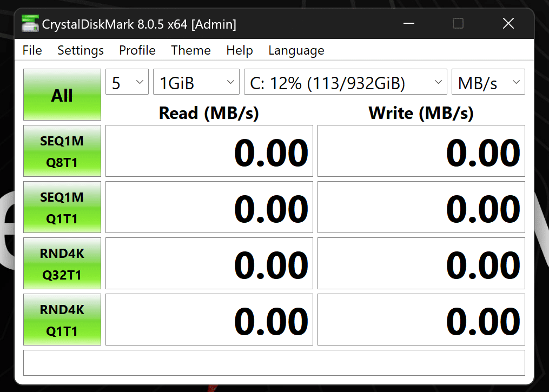Click SEQ1M Q8T1 read result 0.00
Image resolution: width=549 pixels, height=392 pixels.
[209, 151]
